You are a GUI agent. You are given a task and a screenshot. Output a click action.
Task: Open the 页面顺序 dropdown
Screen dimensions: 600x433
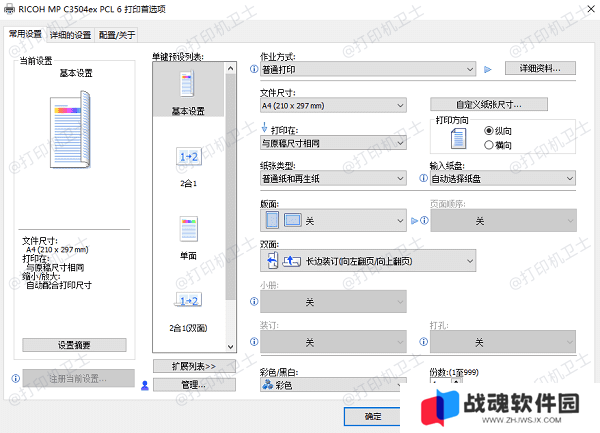tap(503, 220)
